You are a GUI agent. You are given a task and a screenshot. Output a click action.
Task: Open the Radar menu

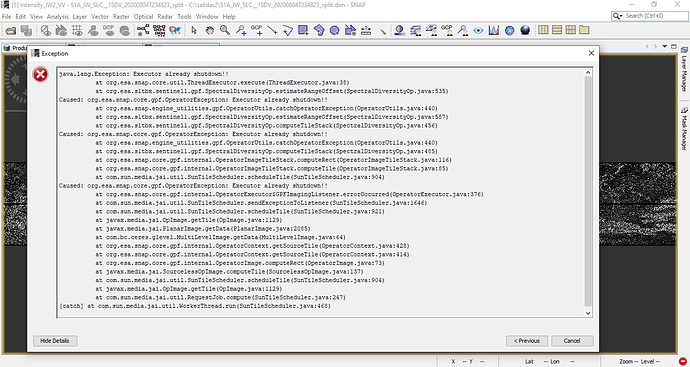point(165,16)
